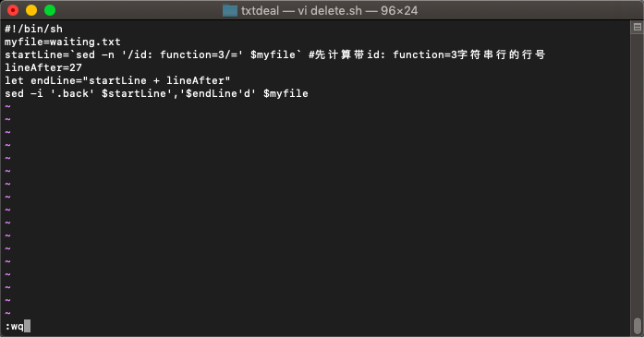
Task: Click the split pane icon above scrollbar
Action: (637, 27)
